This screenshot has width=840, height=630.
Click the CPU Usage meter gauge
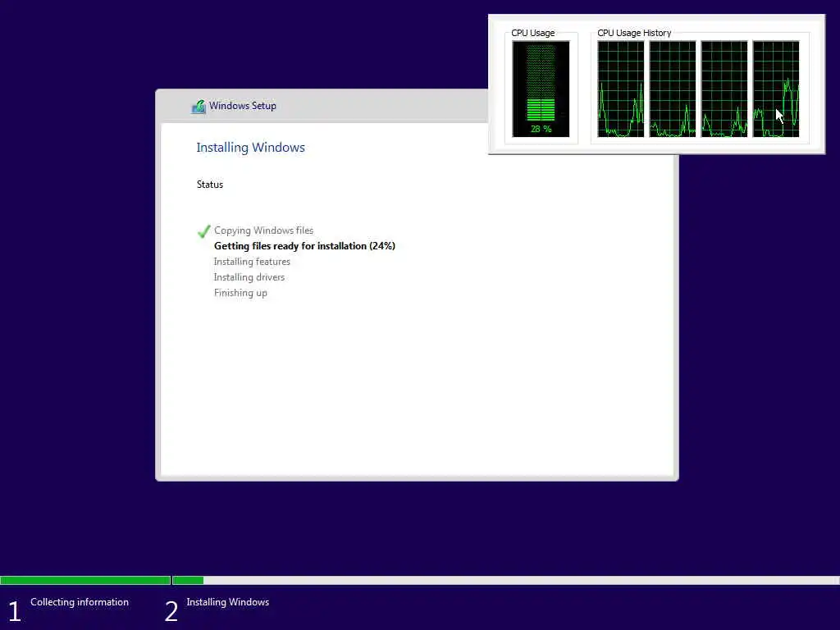click(x=541, y=89)
